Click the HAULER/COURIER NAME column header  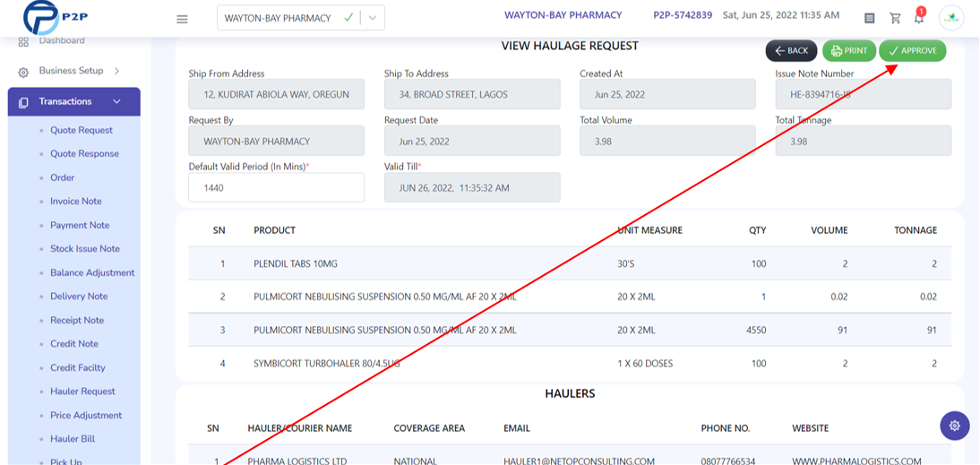300,428
